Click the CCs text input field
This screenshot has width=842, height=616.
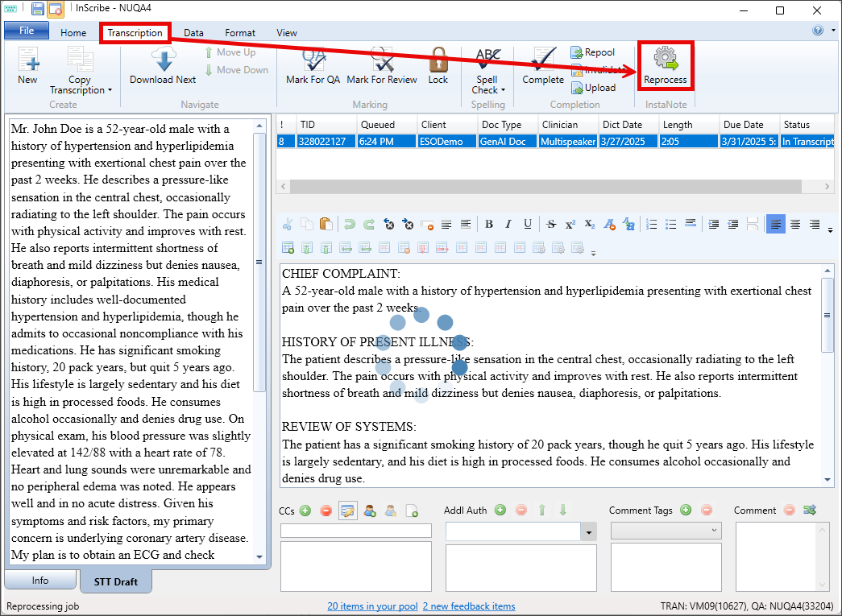coord(355,531)
